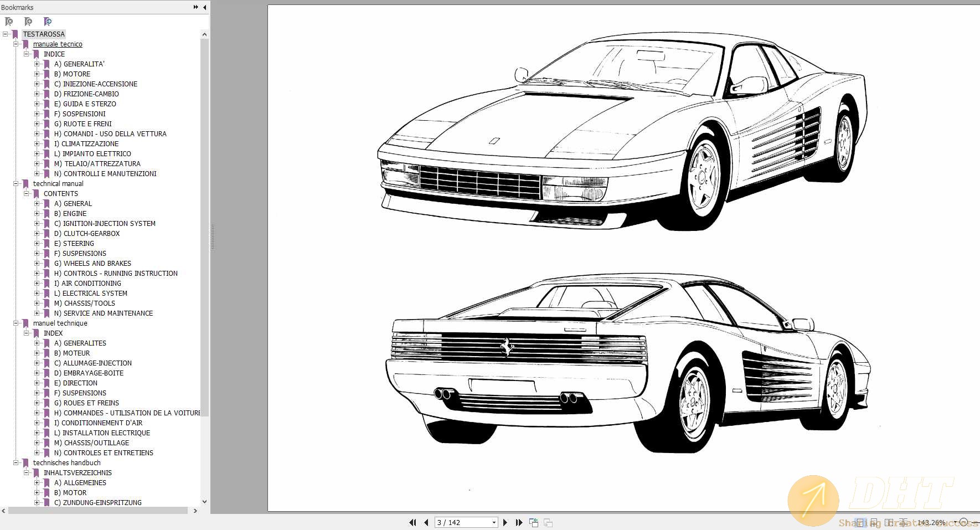This screenshot has height=530, width=980.
Task: Select the L) IMPIANTO ELETTRICO bookmark
Action: 92,154
